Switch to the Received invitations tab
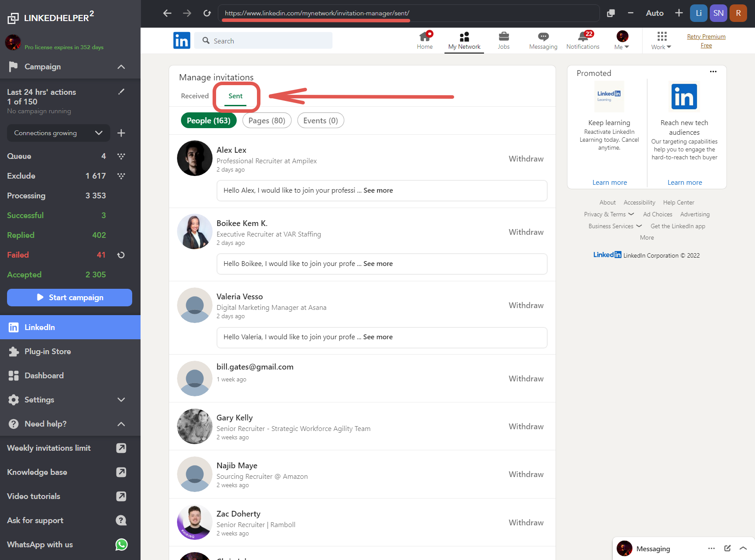 tap(195, 96)
